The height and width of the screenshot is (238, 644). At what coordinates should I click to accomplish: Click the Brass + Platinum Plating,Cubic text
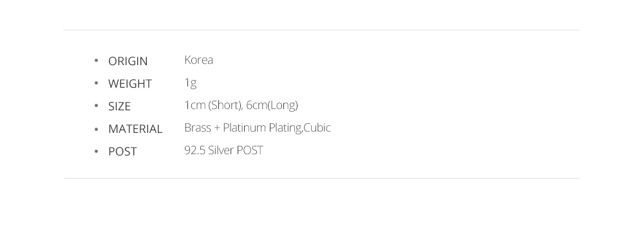click(x=257, y=128)
